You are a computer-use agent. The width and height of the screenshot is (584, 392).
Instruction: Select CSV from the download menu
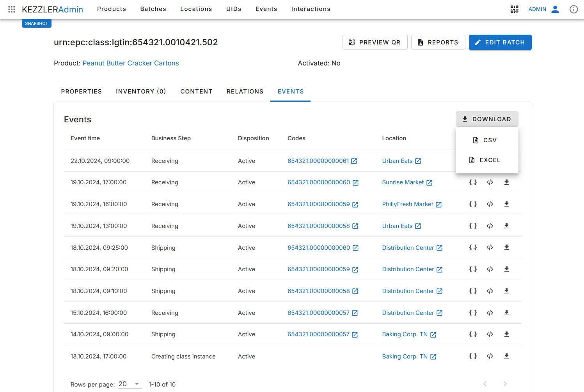pyautogui.click(x=486, y=140)
